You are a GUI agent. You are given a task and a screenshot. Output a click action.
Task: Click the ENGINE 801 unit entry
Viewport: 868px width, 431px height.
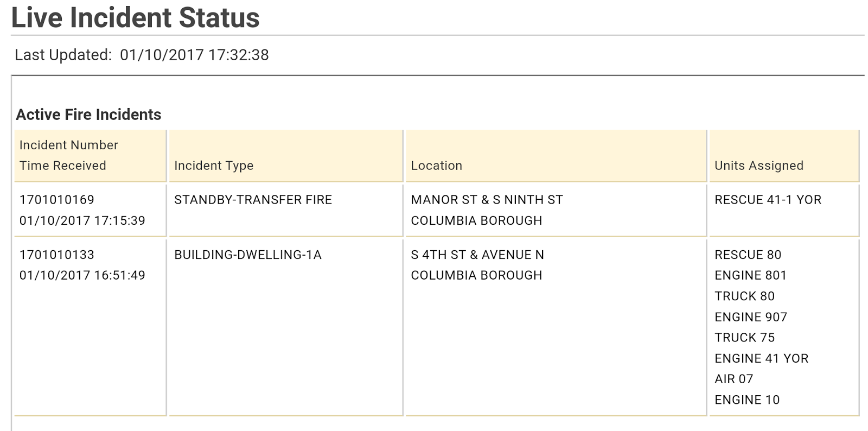tap(750, 275)
